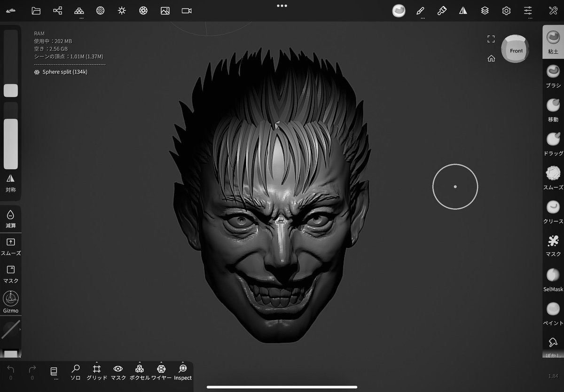Toggle 対称 symmetry on the left panel
The width and height of the screenshot is (564, 392).
click(10, 183)
